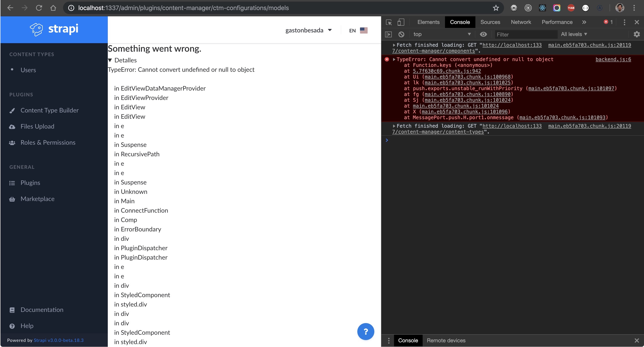Open Files Upload in the sidebar
Viewport: 644px width, 347px height.
pos(37,126)
